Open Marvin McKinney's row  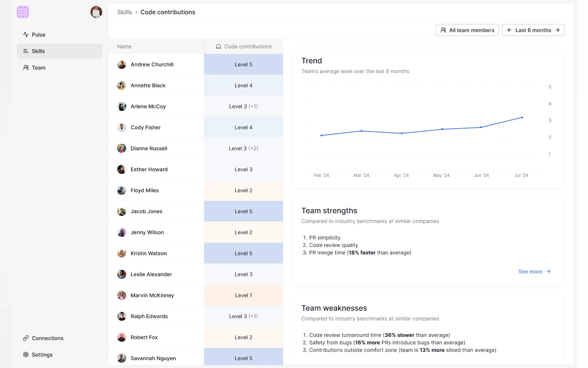(x=152, y=295)
